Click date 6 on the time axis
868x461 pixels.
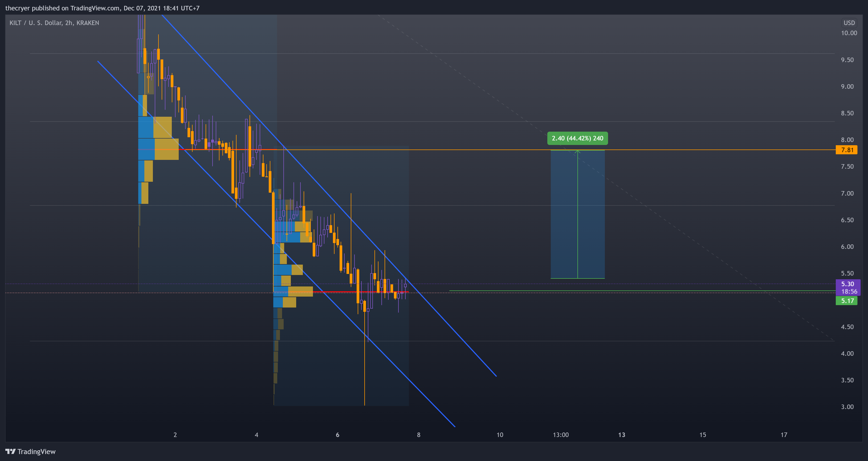pos(337,435)
